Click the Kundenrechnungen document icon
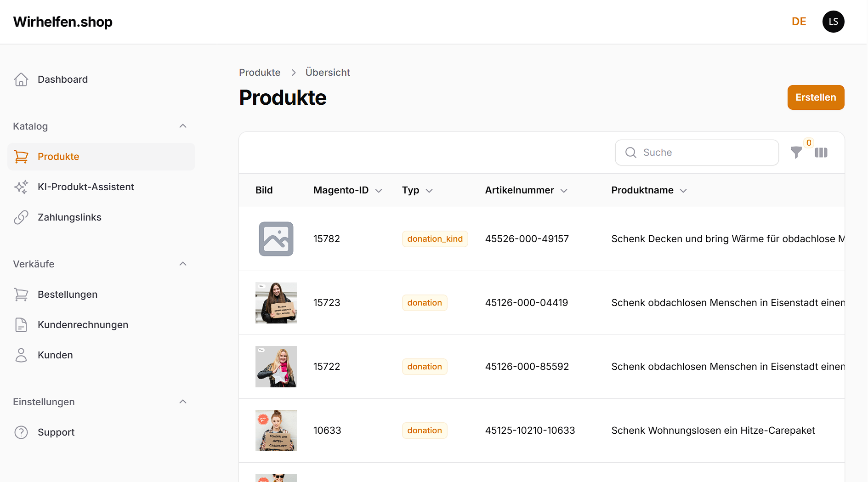 21,325
